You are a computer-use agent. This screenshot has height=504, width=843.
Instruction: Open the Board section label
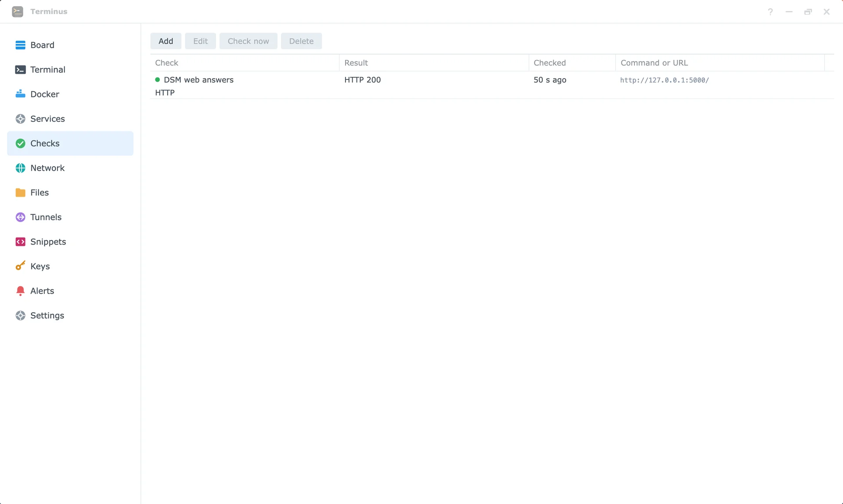[42, 45]
